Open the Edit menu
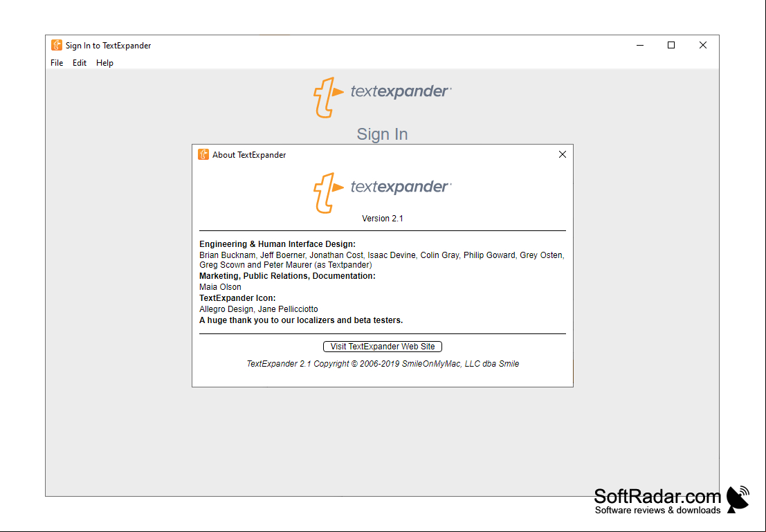Image resolution: width=766 pixels, height=532 pixels. (x=80, y=62)
